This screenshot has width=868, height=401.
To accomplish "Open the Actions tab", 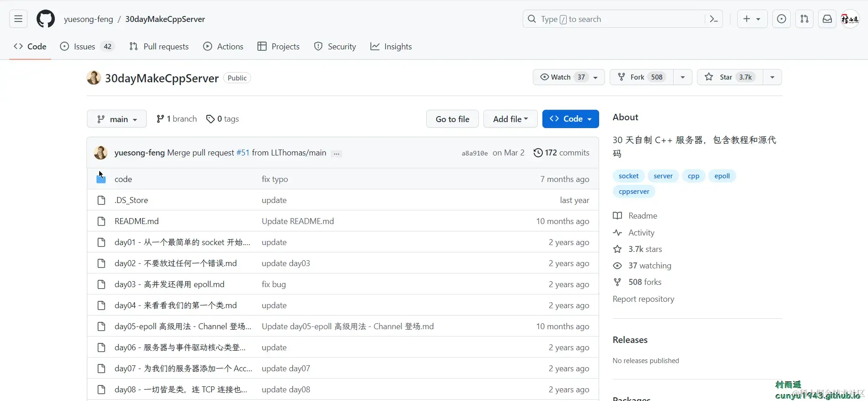I will tap(223, 47).
